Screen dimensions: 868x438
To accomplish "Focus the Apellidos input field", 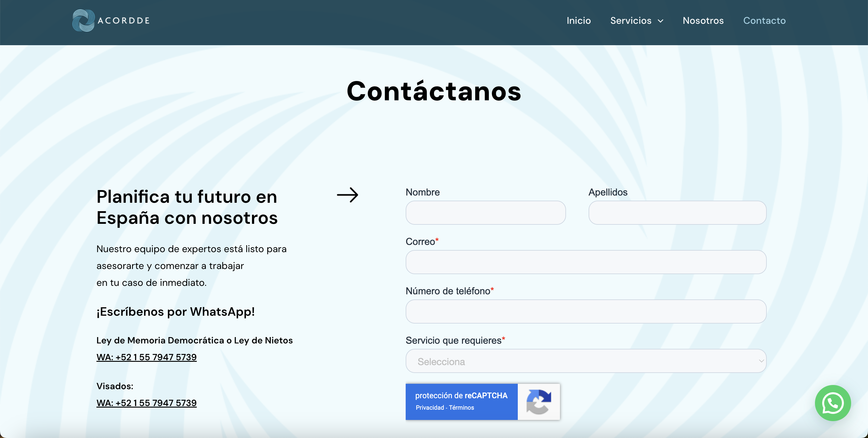I will click(x=677, y=213).
